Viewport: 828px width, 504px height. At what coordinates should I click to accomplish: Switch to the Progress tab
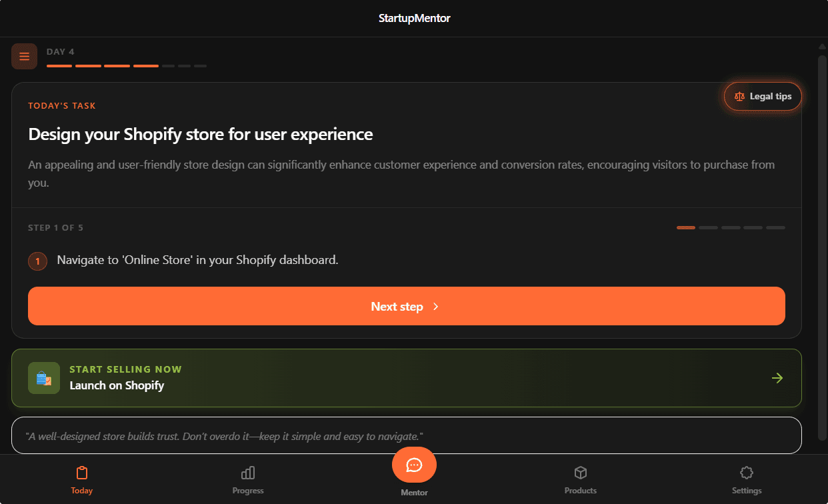(247, 479)
